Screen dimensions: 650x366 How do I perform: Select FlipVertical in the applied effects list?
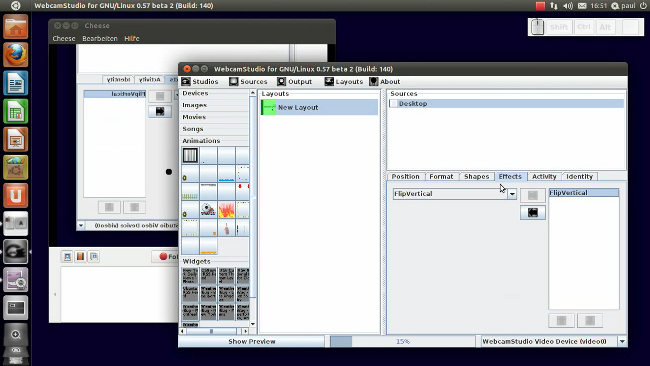click(584, 193)
